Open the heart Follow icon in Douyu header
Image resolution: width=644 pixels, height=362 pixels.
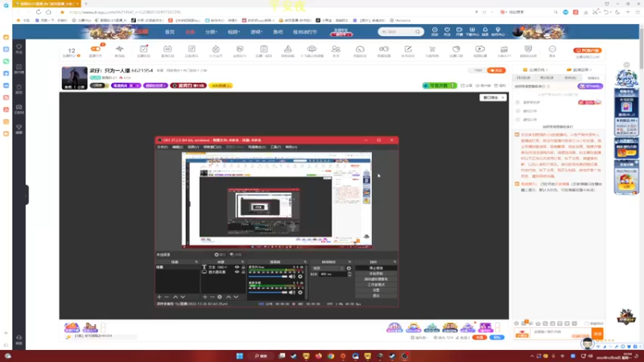447,31
